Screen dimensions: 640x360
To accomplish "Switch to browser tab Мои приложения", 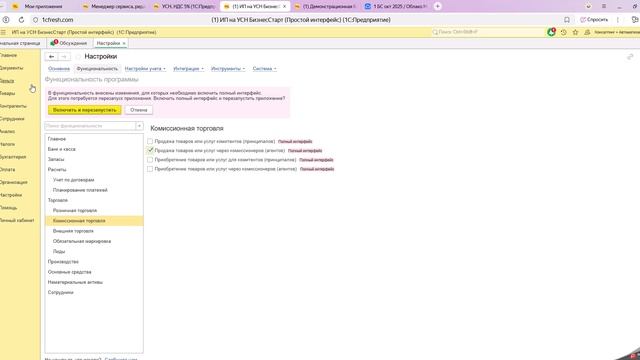I will [43, 7].
